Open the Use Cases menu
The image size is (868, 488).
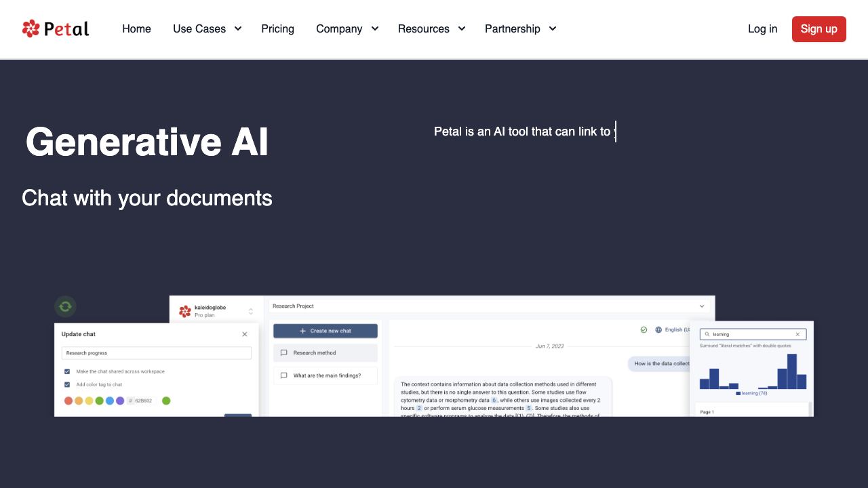(199, 28)
